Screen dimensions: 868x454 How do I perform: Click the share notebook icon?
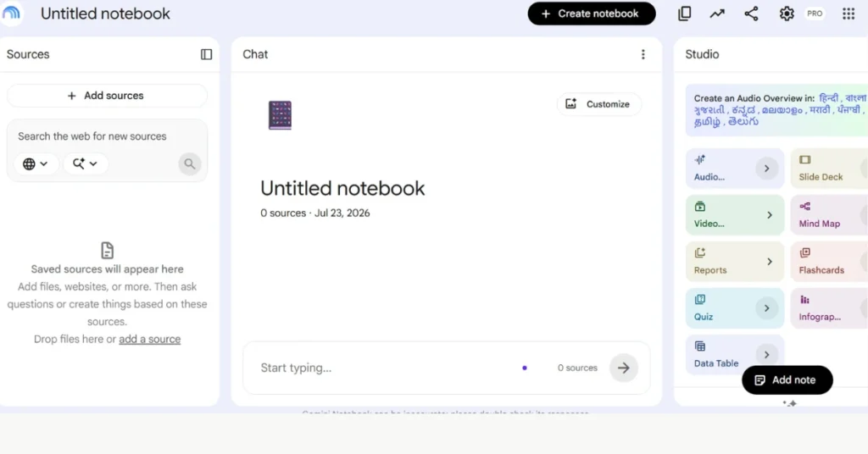point(751,14)
